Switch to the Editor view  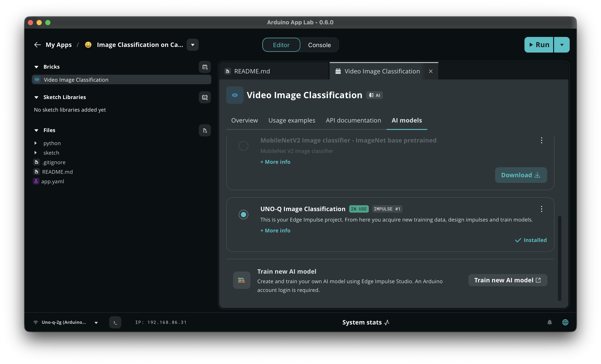pyautogui.click(x=281, y=45)
